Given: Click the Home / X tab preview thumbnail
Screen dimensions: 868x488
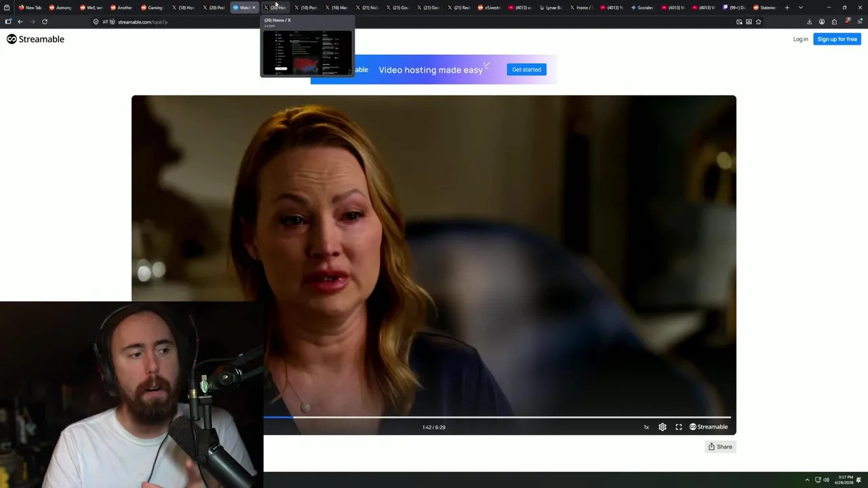Looking at the screenshot, I should pos(307,52).
